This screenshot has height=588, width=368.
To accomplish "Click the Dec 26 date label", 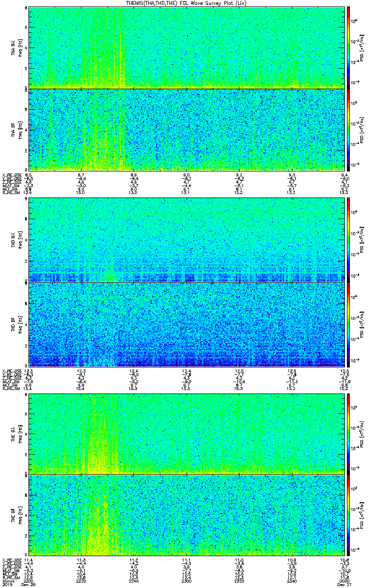I will (28, 585).
